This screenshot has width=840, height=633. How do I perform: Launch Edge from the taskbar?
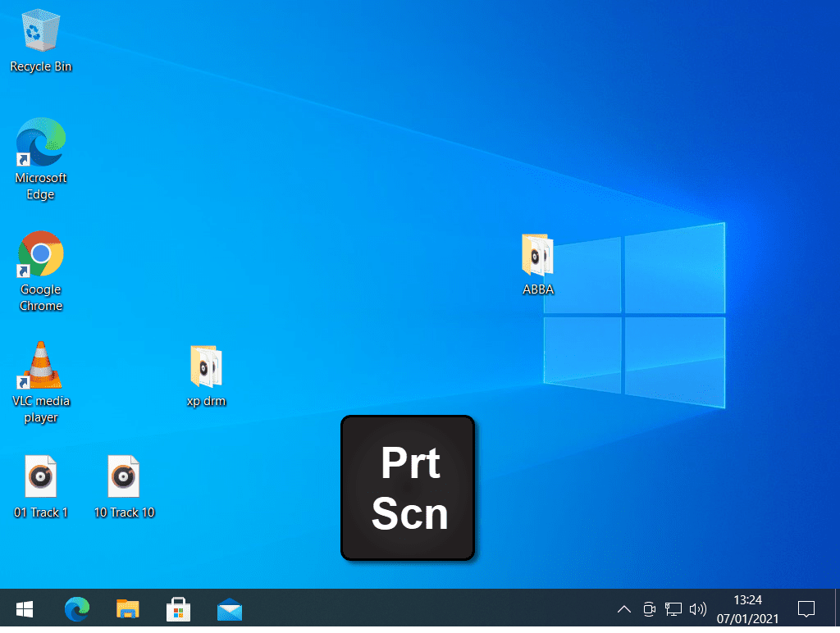coord(77,609)
